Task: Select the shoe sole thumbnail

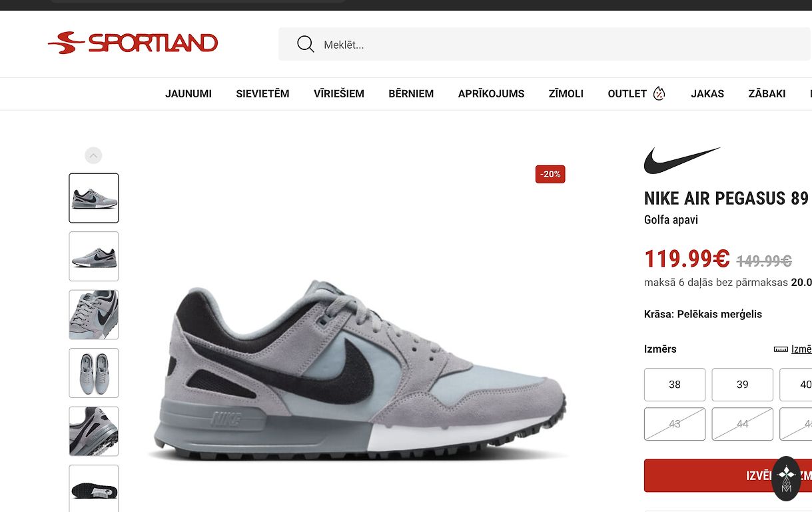Action: [x=94, y=488]
